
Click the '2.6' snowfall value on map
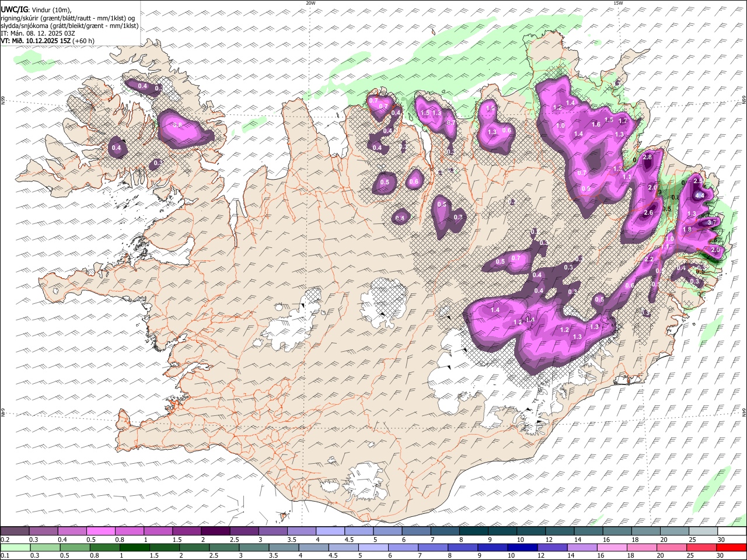[x=648, y=213]
